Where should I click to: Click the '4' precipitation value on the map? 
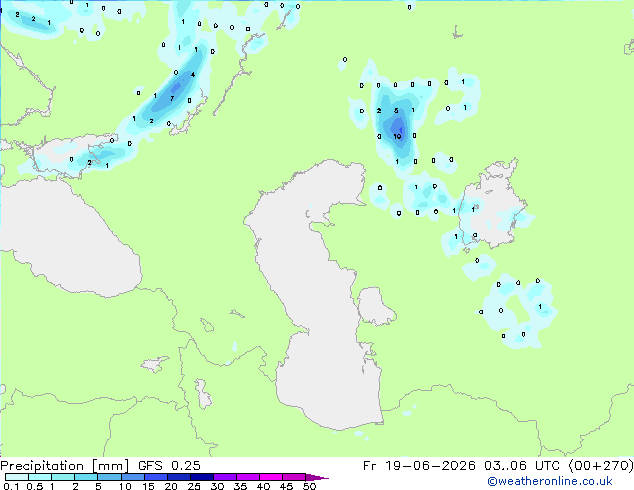[193, 74]
